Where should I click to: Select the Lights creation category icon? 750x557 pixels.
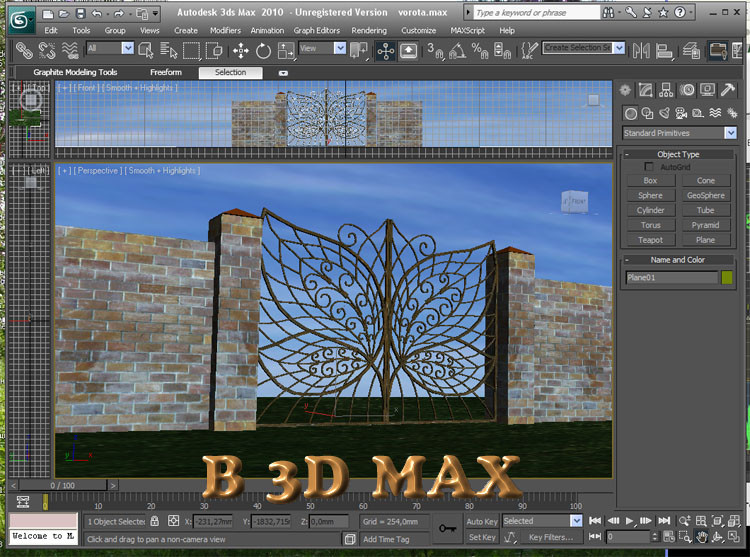(664, 113)
